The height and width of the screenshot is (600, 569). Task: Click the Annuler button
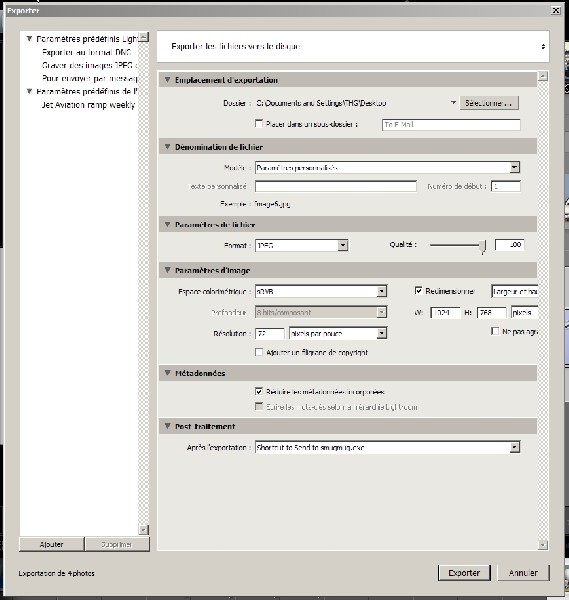[x=523, y=573]
